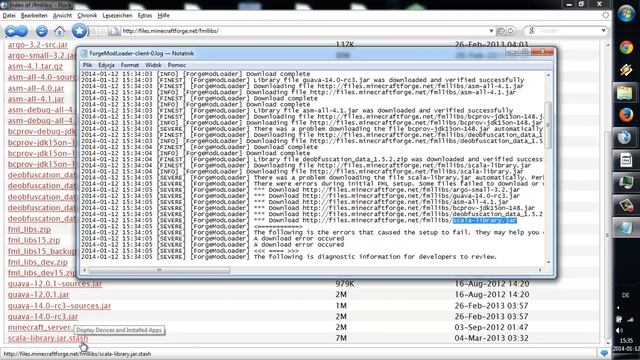Click the fml_libs_dev.zip link
The height and width of the screenshot is (360, 640).
pos(38,262)
